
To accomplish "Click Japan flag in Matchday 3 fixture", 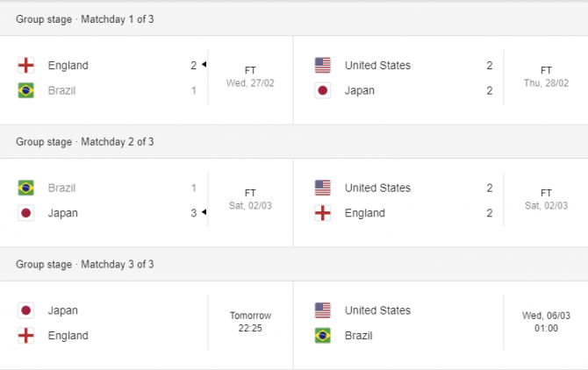I will tap(26, 310).
